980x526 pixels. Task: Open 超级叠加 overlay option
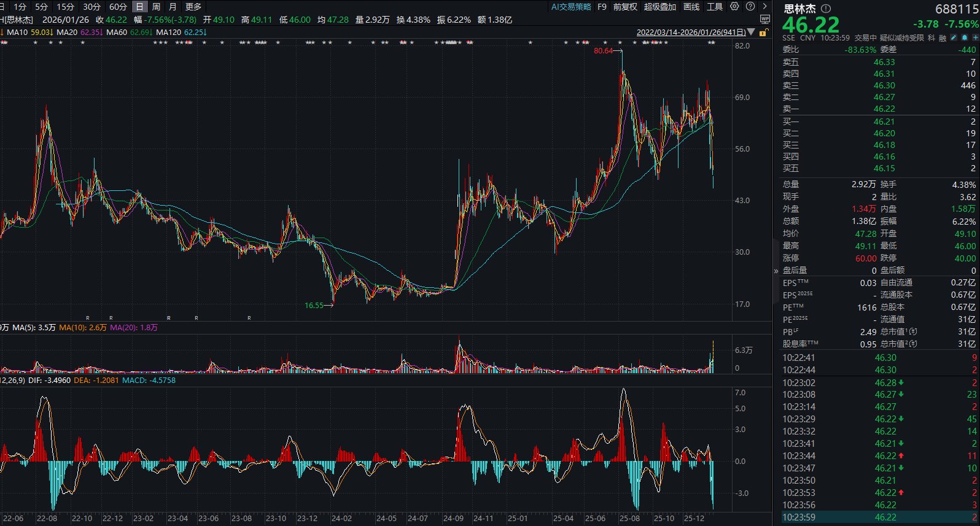(660, 7)
